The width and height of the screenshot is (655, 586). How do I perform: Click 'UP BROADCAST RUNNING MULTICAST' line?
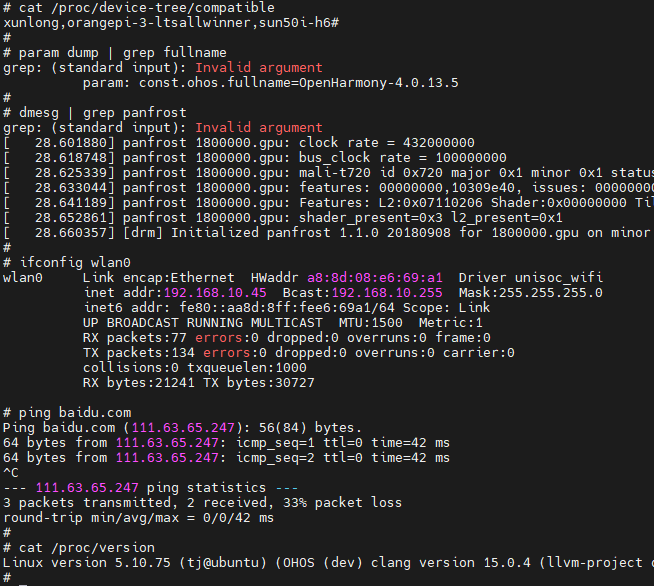[282, 323]
